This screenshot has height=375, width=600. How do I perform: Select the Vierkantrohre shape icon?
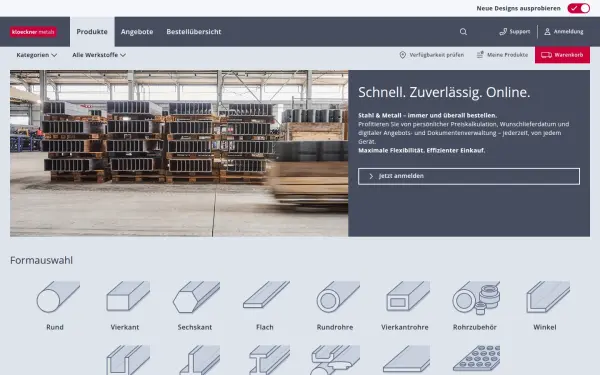(408, 296)
